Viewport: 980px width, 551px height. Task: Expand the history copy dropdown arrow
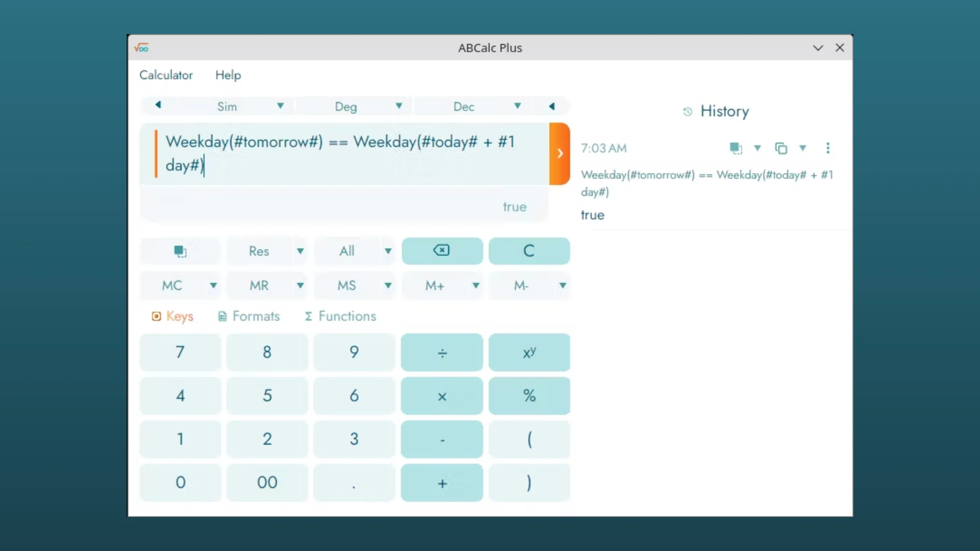coord(803,148)
